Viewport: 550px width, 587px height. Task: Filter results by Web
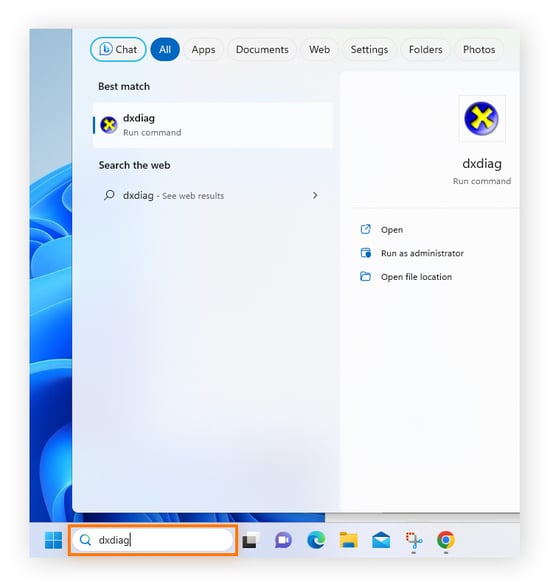pyautogui.click(x=319, y=49)
